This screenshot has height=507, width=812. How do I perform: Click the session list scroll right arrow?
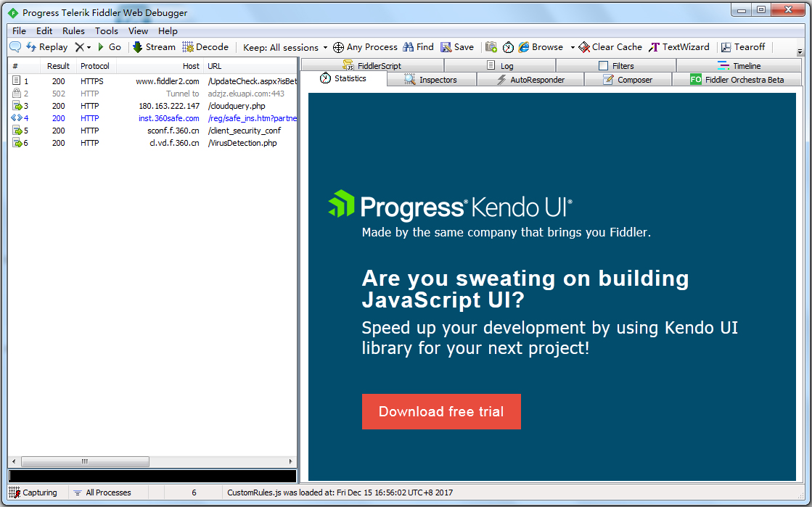290,461
